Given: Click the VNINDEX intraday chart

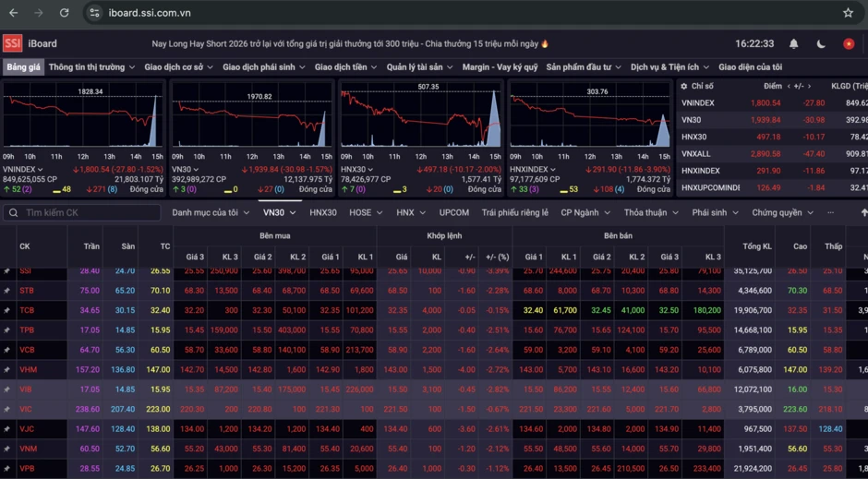Looking at the screenshot, I should (x=83, y=116).
